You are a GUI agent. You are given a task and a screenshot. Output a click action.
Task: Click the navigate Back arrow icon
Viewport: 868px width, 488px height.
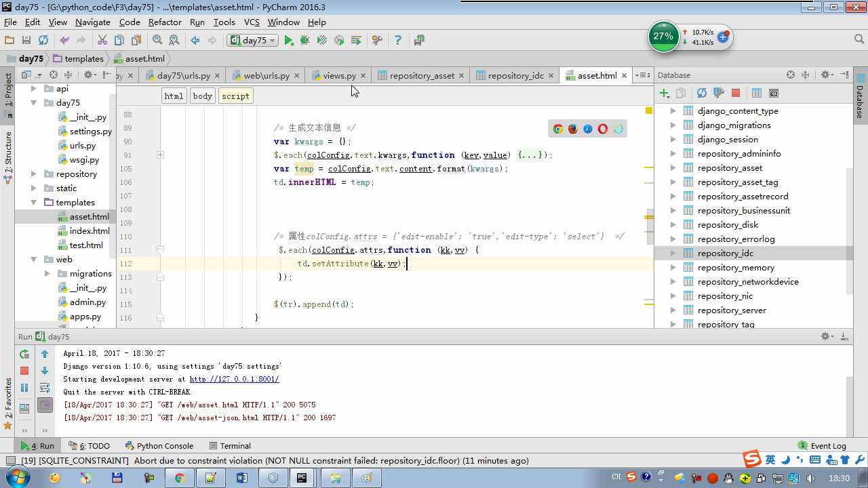(195, 41)
